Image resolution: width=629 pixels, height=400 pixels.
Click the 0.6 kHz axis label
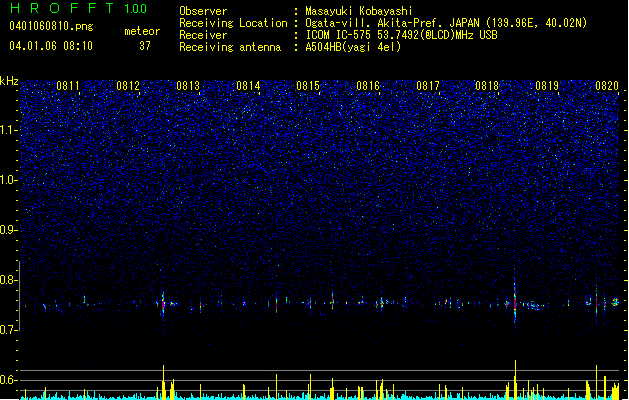click(x=8, y=380)
